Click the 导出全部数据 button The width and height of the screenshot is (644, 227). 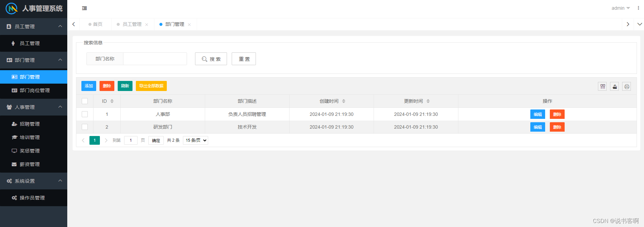click(151, 86)
